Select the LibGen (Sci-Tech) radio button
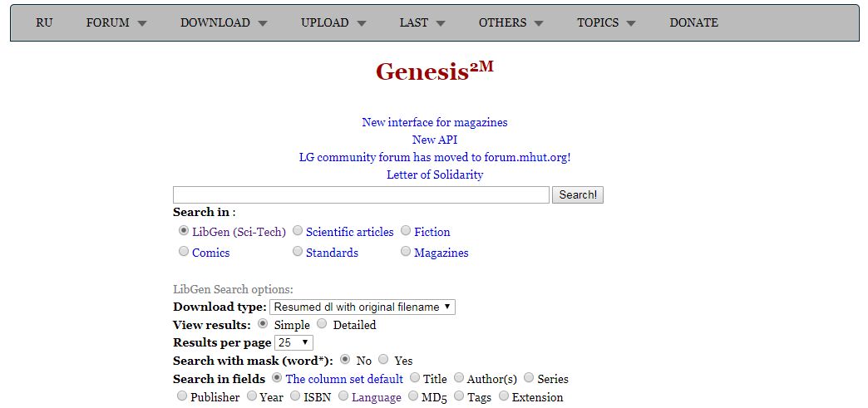 tap(183, 230)
